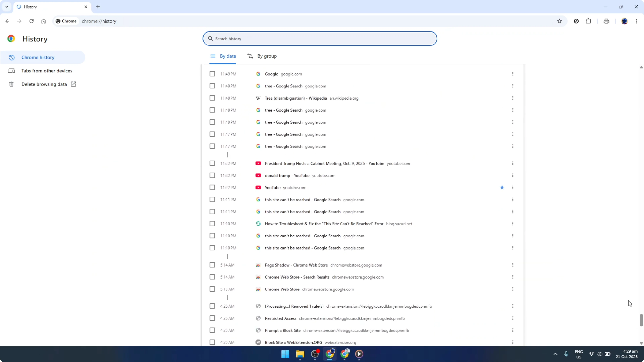The width and height of the screenshot is (644, 362).
Task: Open Chrome's three-dot main menu
Action: pyautogui.click(x=636, y=21)
